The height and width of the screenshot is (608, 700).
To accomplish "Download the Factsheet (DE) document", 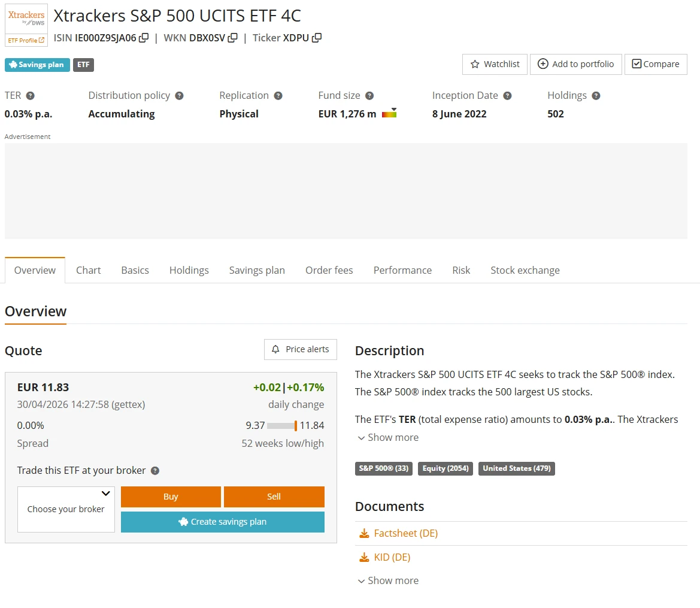I will point(405,533).
